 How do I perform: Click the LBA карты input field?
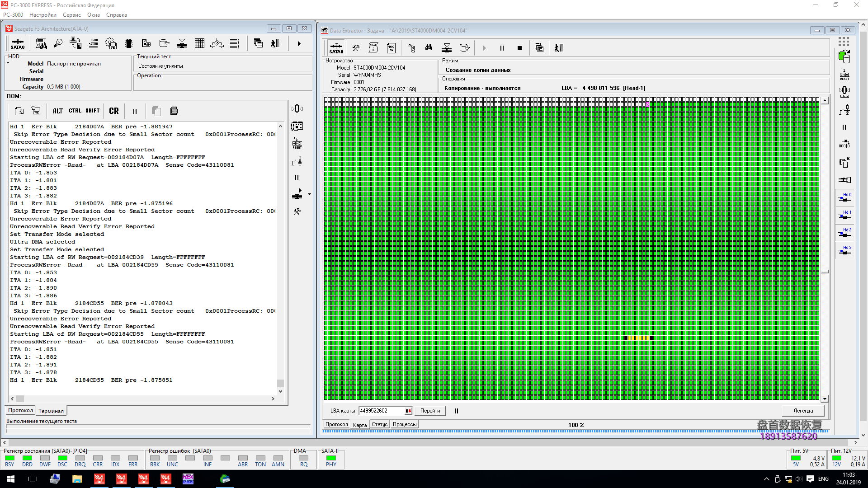pos(385,411)
